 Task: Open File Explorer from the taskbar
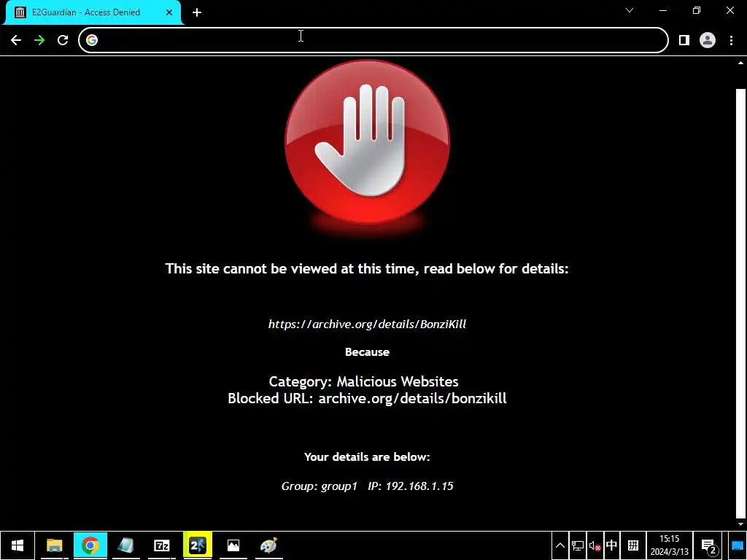click(x=54, y=545)
